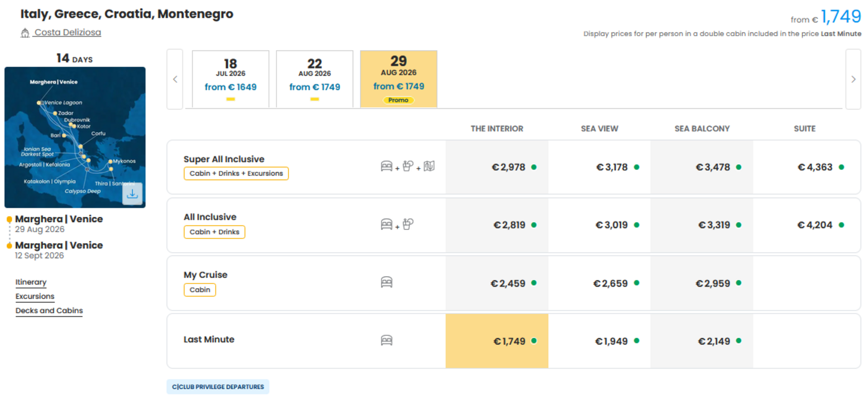Choose Super All Inclusive sea view €3,178

(x=600, y=167)
